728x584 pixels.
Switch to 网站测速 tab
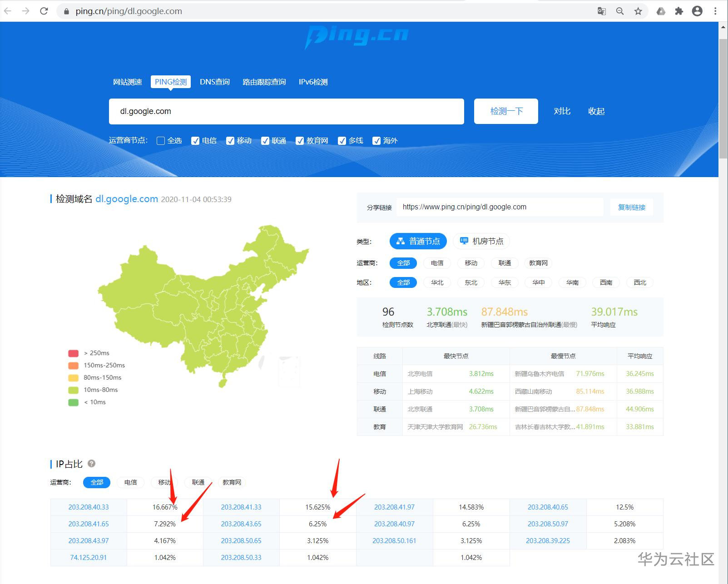tap(128, 82)
